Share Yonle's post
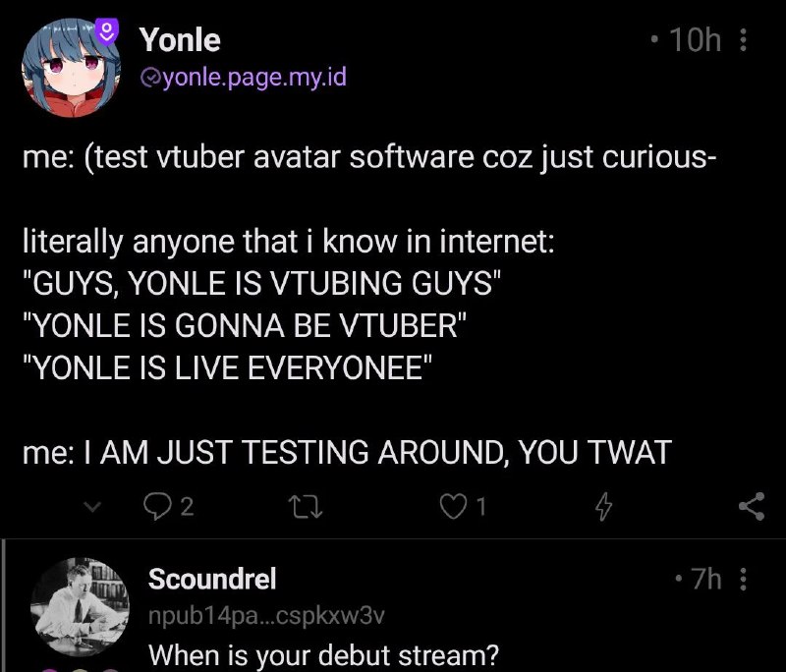 click(751, 508)
